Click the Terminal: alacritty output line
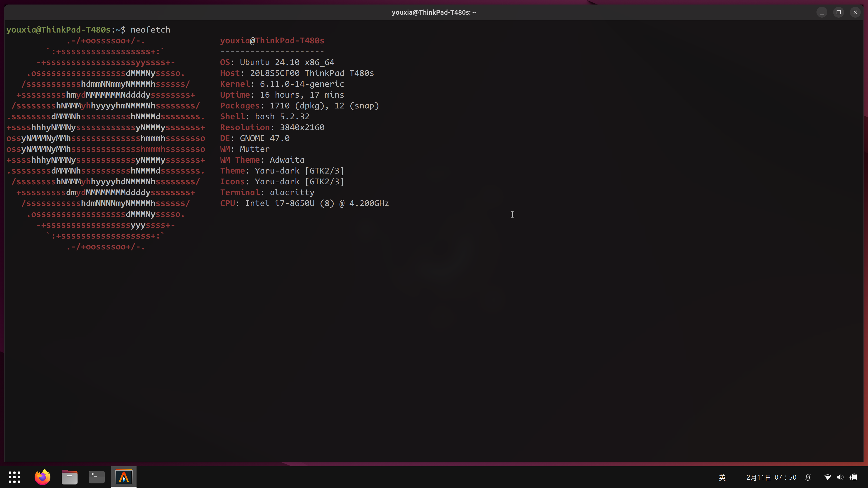This screenshot has height=488, width=868. (x=267, y=193)
